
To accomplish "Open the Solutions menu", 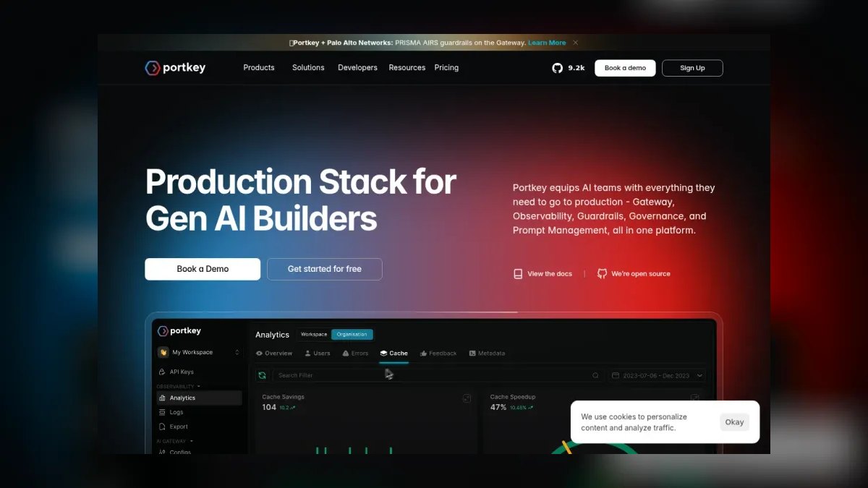I will tap(308, 68).
